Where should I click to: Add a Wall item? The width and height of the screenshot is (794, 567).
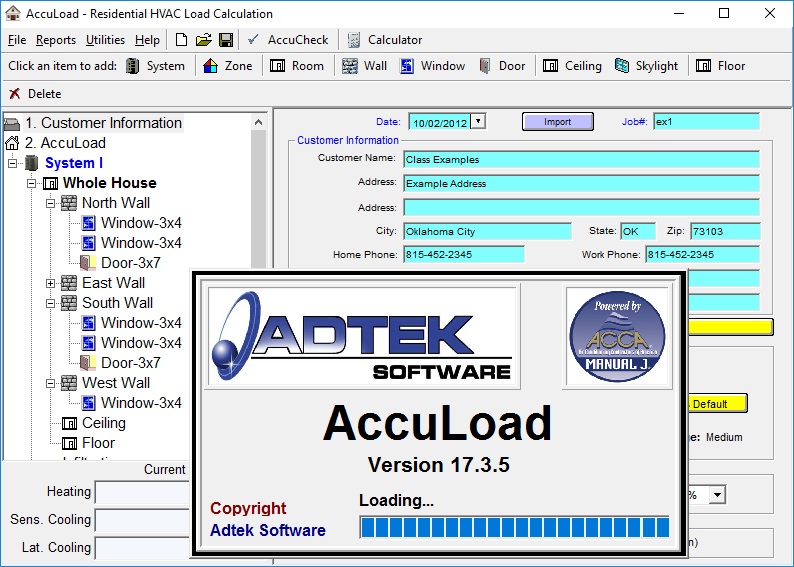click(365, 66)
